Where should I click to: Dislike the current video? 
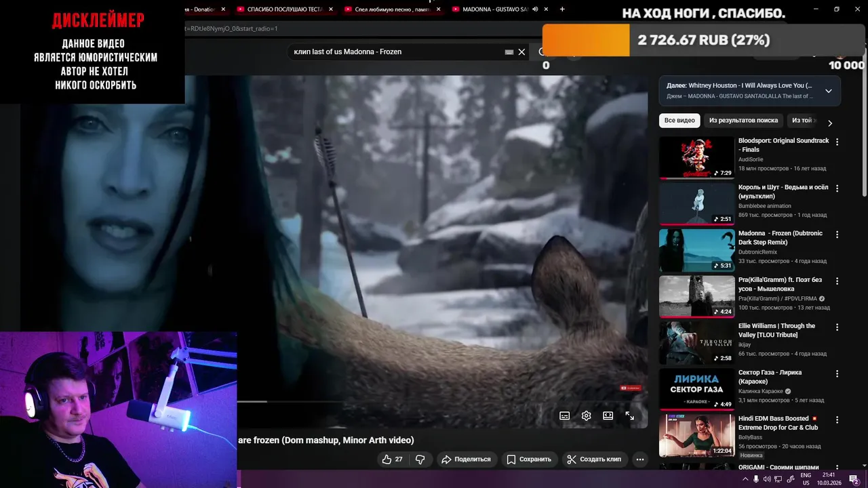(420, 459)
